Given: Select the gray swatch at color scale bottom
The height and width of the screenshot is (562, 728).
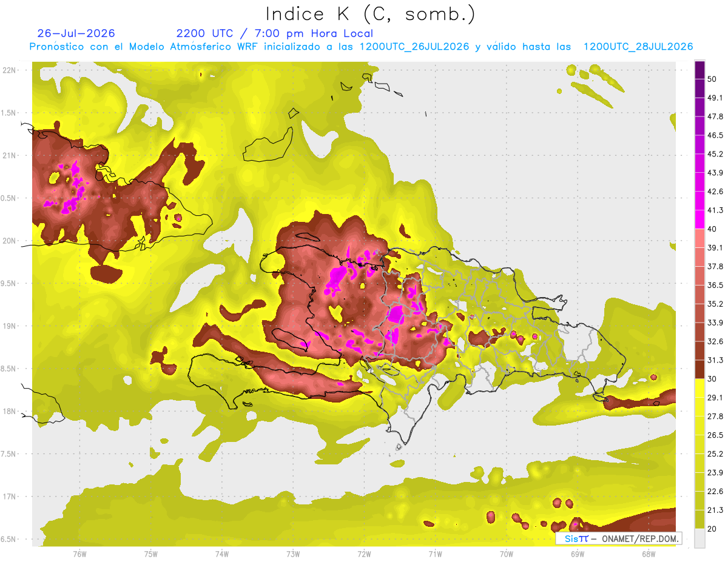Looking at the screenshot, I should [699, 538].
